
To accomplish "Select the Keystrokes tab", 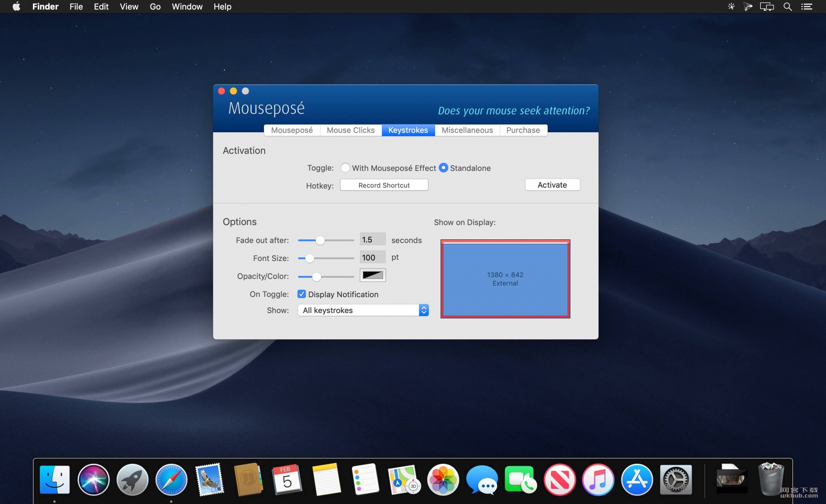I will point(408,130).
